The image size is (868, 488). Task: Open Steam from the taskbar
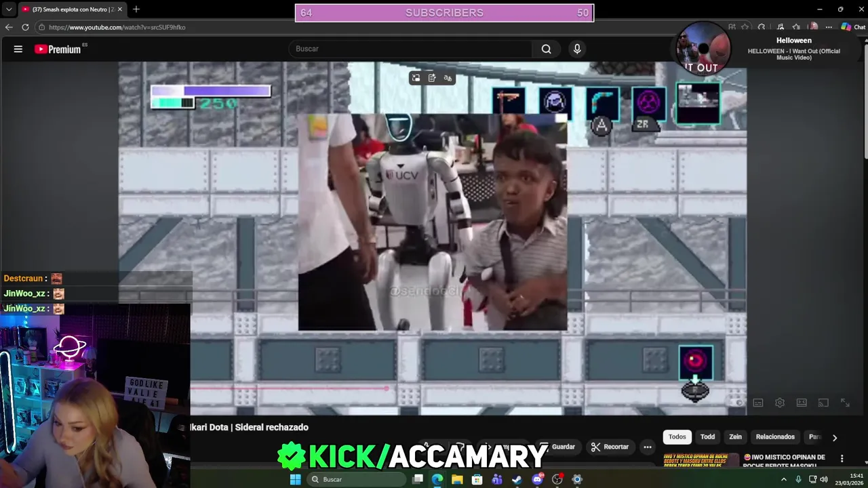pos(517,479)
